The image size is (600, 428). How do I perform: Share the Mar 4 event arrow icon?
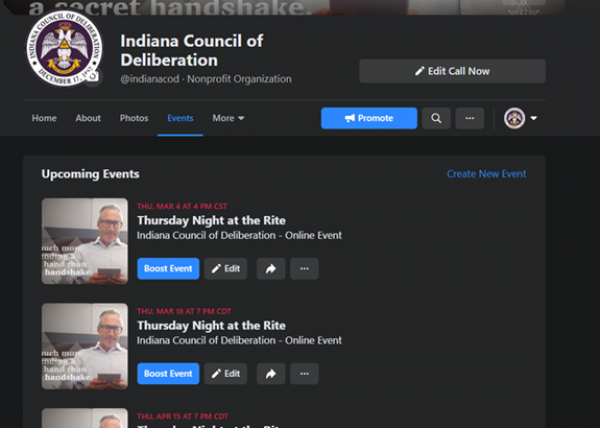(271, 269)
